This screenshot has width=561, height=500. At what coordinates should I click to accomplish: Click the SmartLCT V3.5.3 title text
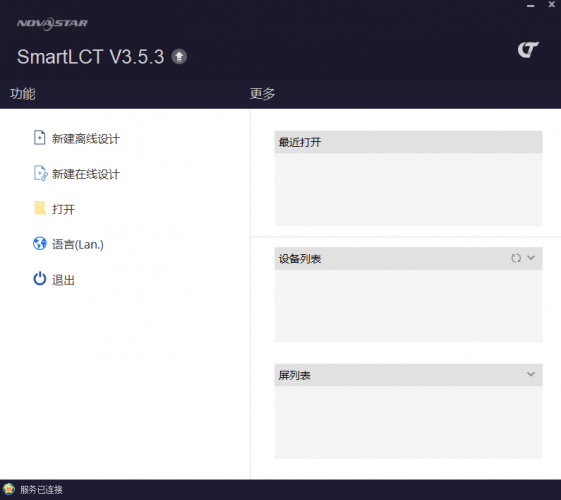click(x=91, y=57)
